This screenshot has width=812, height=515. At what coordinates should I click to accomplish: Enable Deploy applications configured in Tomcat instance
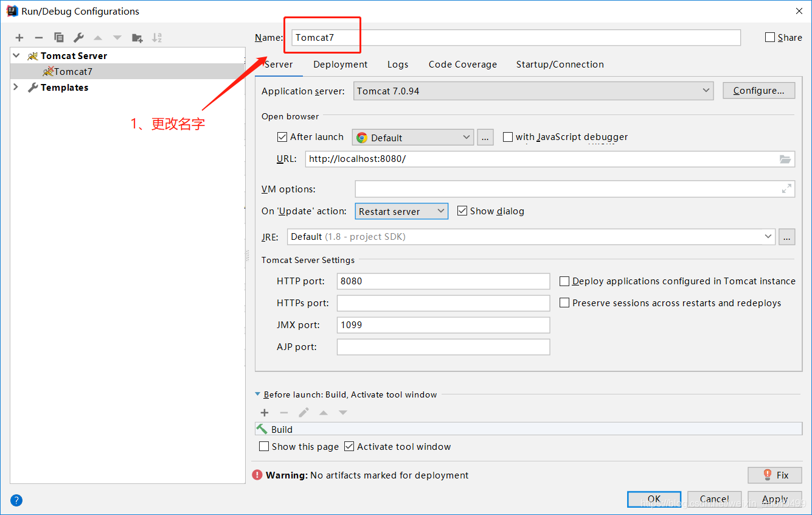click(x=564, y=281)
